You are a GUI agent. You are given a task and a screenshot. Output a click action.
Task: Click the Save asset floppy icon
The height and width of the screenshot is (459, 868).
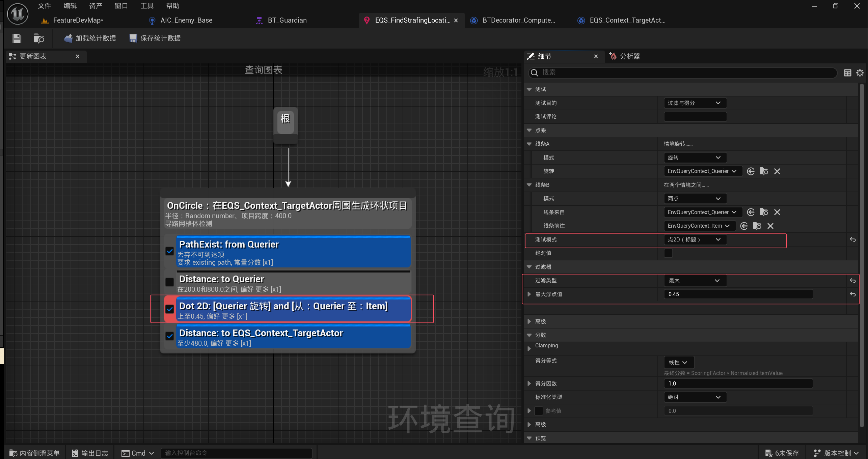(x=17, y=38)
